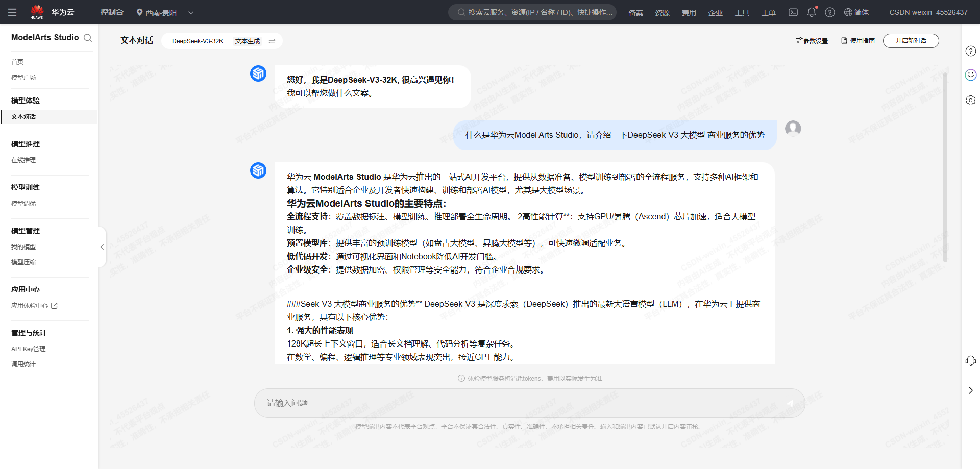This screenshot has height=469, width=980.
Task: Open the 工具 menu item
Action: [742, 12]
